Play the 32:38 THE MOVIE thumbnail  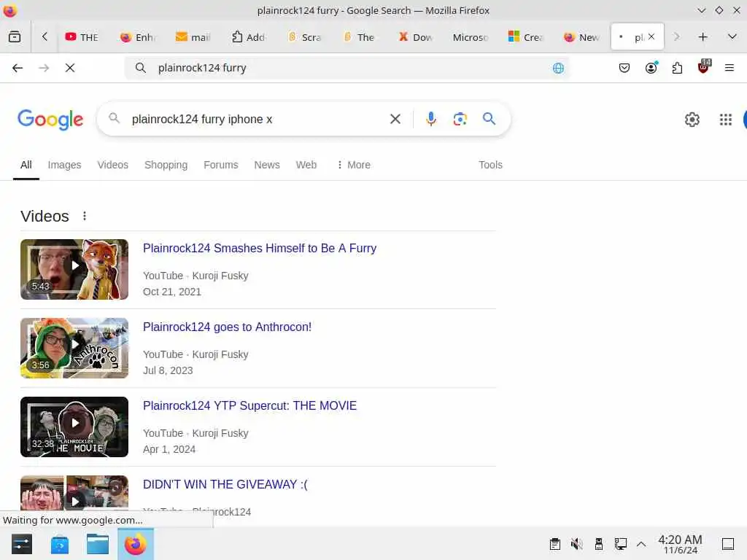pos(74,427)
